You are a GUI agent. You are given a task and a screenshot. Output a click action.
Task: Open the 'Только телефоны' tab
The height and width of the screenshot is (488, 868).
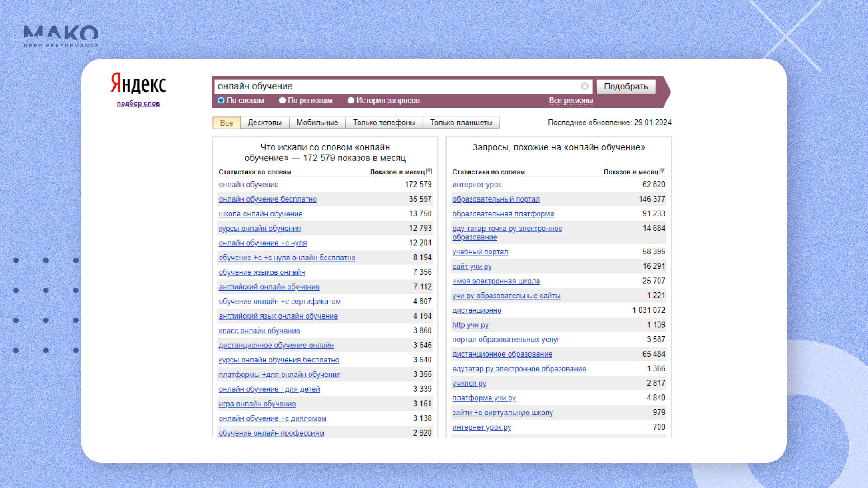pos(384,123)
